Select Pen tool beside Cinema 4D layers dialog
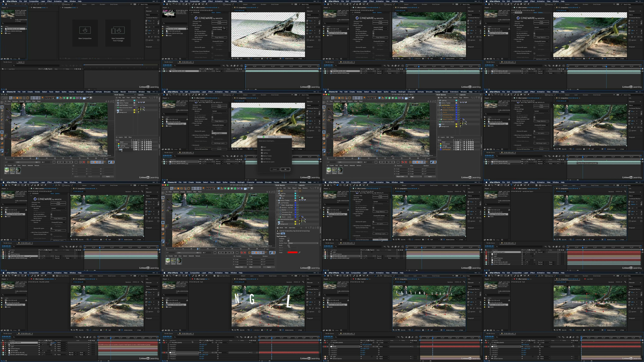Image resolution: width=644 pixels, height=362 pixels. pyautogui.click(x=186, y=95)
